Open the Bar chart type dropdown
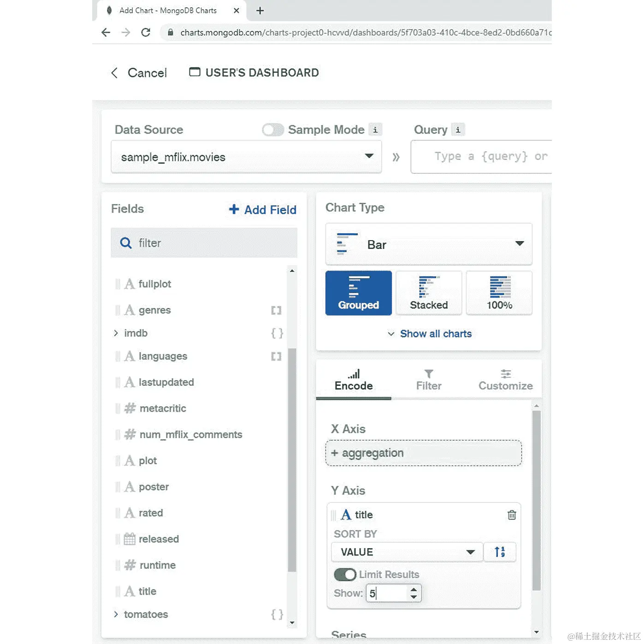Image resolution: width=644 pixels, height=644 pixels. [x=429, y=244]
